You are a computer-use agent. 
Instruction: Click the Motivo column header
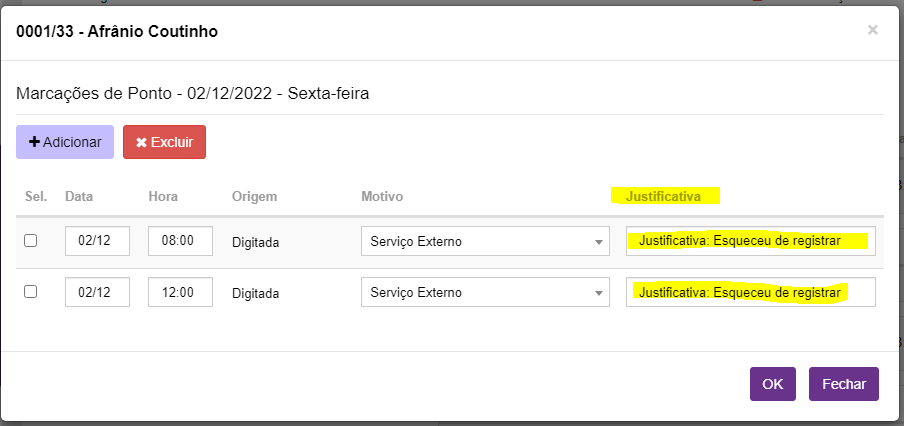[x=382, y=196]
